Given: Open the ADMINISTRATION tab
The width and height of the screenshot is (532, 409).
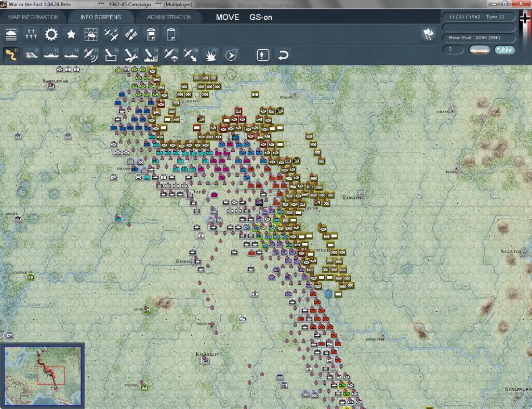Looking at the screenshot, I should pyautogui.click(x=169, y=17).
